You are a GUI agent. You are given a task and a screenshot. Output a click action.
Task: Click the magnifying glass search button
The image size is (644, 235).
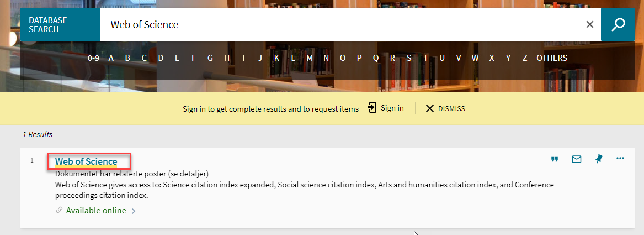(x=618, y=25)
